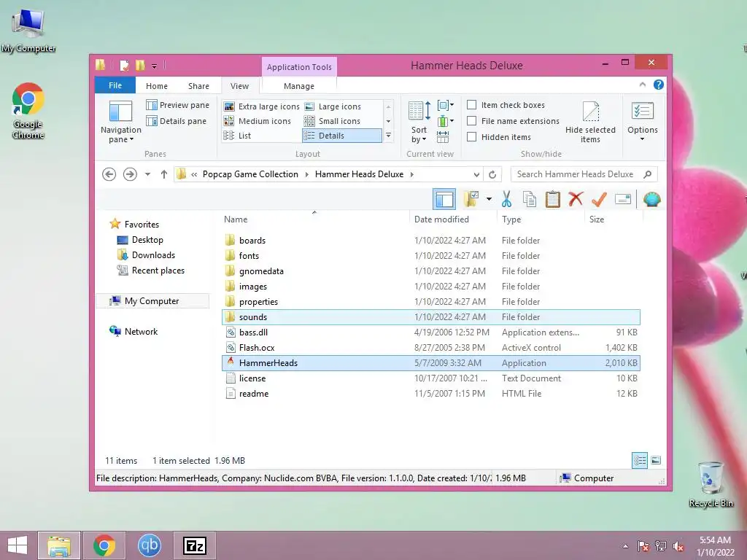Viewport: 747px width, 560px height.
Task: Select the HammerHeads application file
Action: click(430, 363)
